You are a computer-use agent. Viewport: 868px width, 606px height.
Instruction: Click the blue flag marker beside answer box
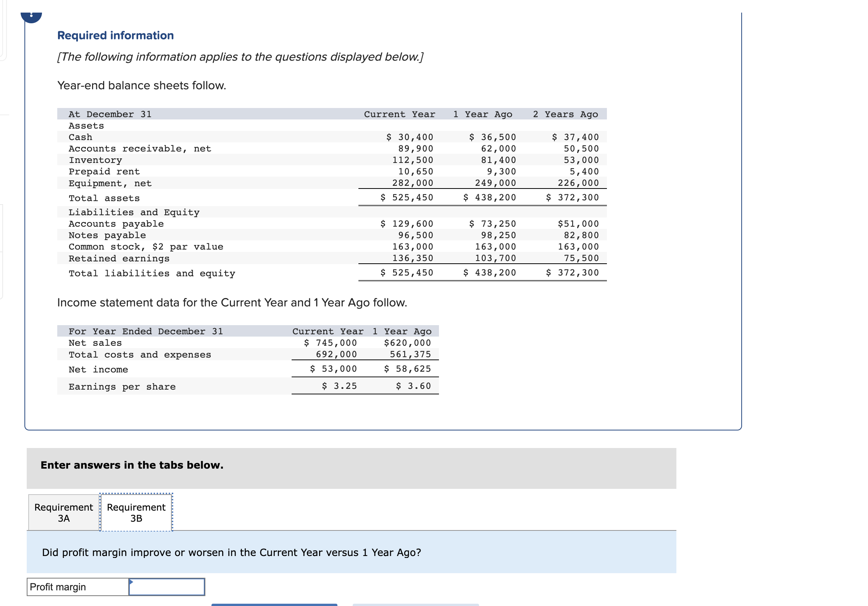pos(132,582)
